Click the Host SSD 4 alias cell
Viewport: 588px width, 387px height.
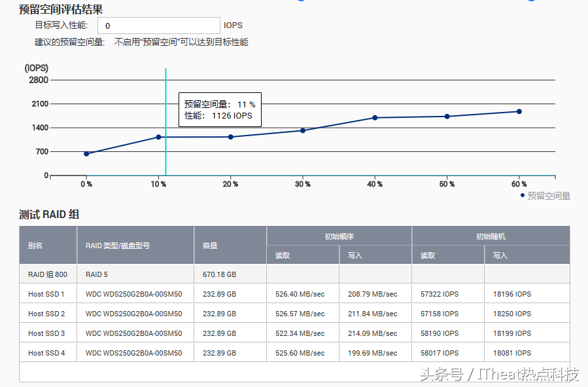tap(47, 353)
